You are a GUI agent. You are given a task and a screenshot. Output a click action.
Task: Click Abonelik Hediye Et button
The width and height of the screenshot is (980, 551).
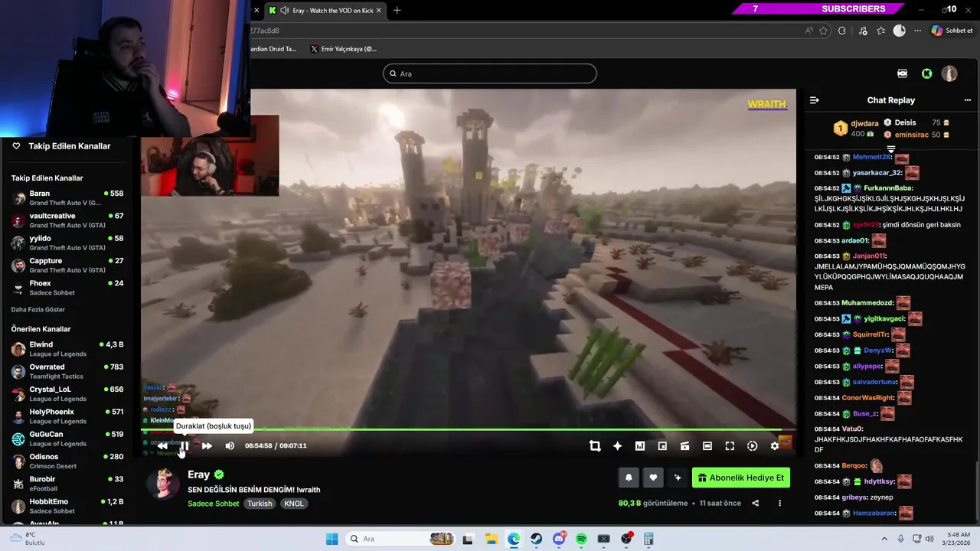coord(741,478)
